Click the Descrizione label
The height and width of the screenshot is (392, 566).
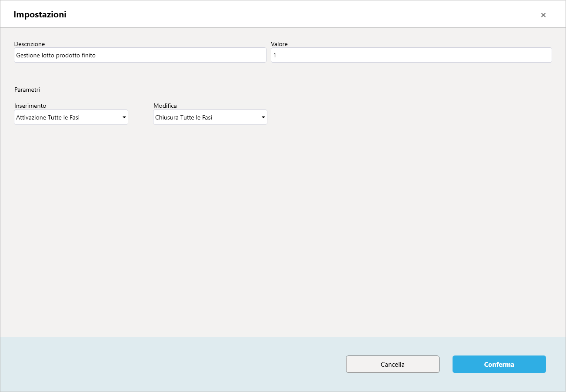(30, 44)
